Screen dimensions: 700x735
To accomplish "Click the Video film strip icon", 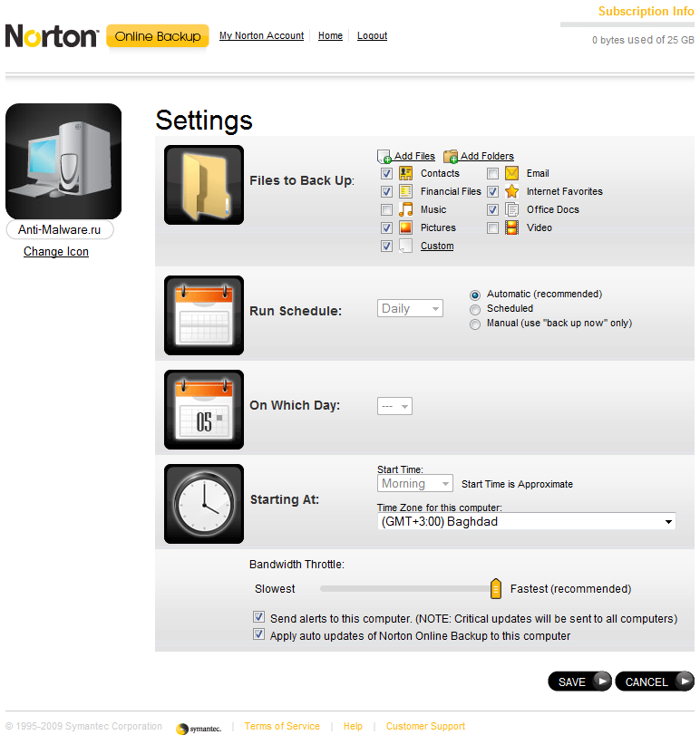I will pyautogui.click(x=511, y=227).
